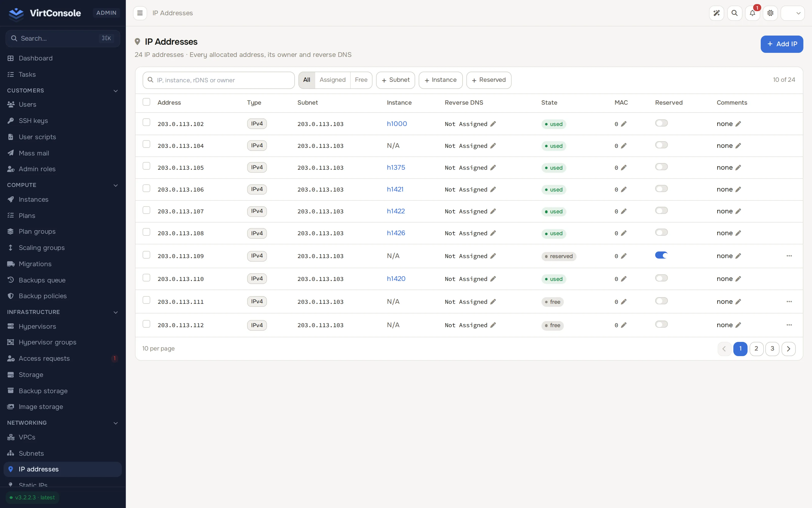This screenshot has height=508, width=812.
Task: Go to next page arrow
Action: (788, 349)
